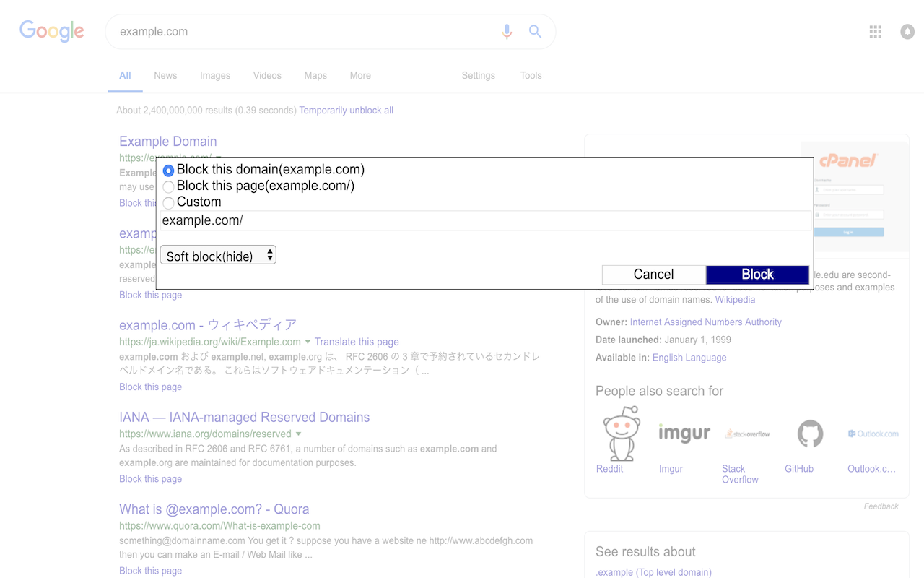Image resolution: width=924 pixels, height=578 pixels.
Task: Select the Custom radio option
Action: 168,203
